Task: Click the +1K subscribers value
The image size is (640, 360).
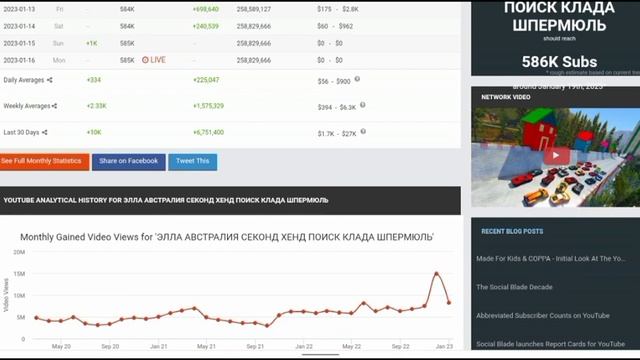Action: [x=92, y=43]
